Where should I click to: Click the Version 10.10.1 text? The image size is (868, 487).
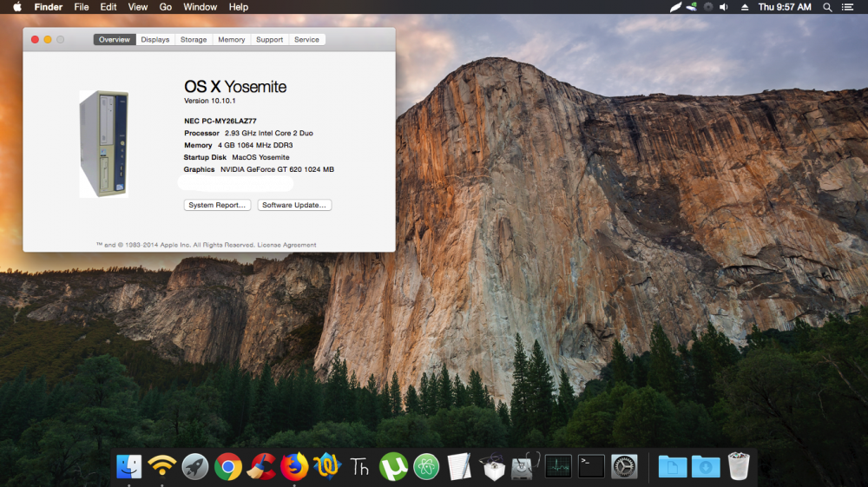[x=210, y=101]
